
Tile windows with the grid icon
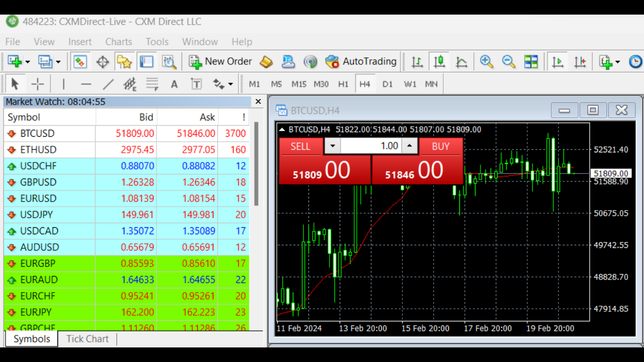coord(531,61)
